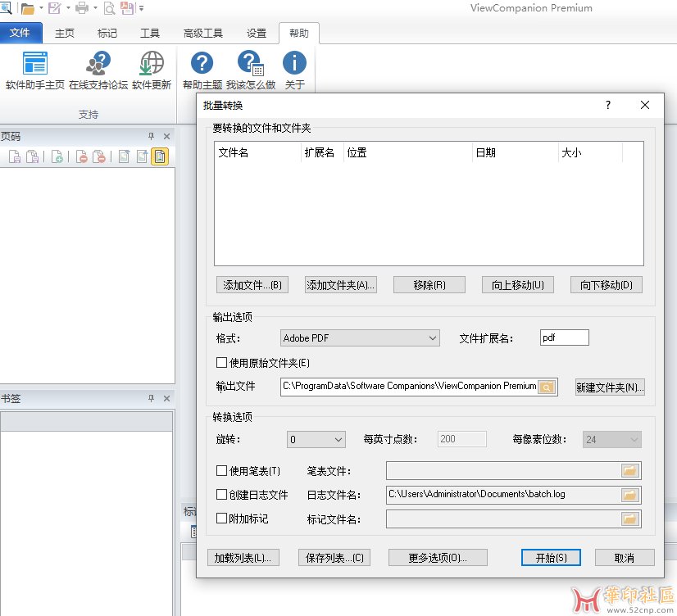Viewport: 677px width, 616px height.
Task: Switch to the 工具 ribbon tab
Action: (x=150, y=34)
